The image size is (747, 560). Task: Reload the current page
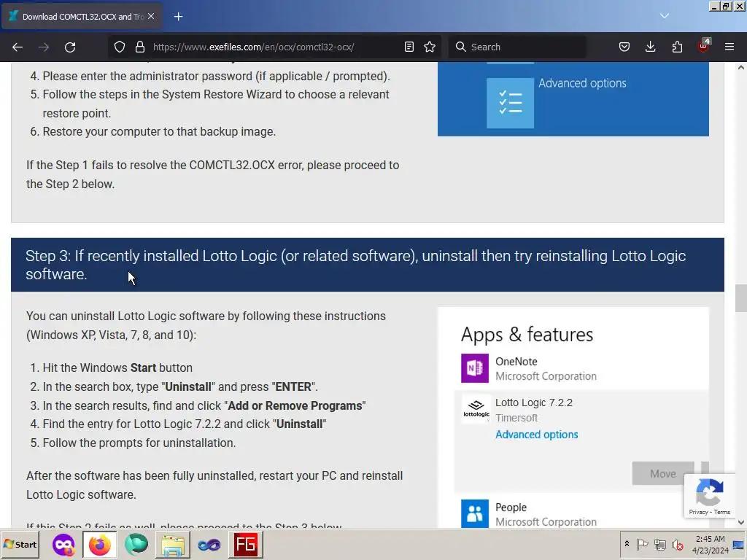coord(70,47)
